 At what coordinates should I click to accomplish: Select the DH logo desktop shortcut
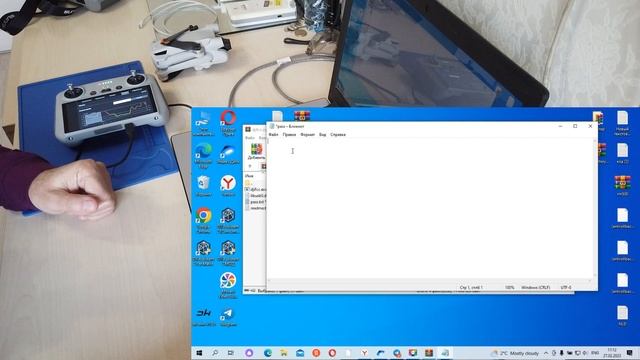click(x=203, y=317)
